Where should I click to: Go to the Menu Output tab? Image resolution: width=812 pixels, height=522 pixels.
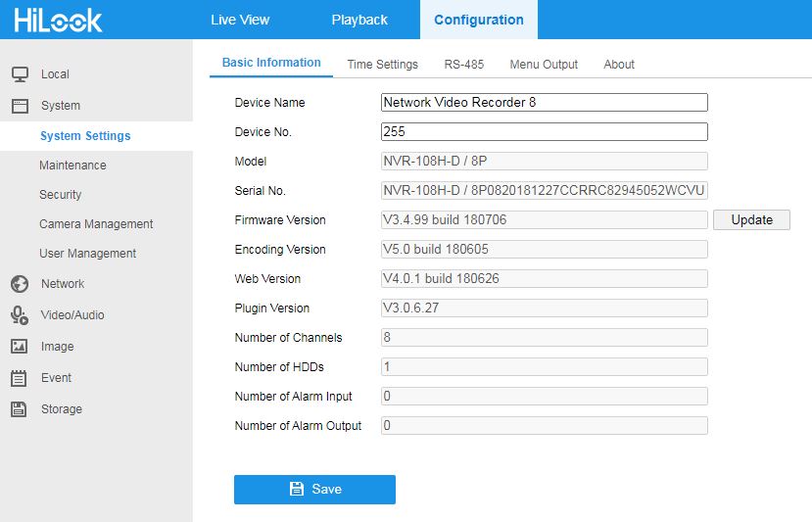point(544,65)
